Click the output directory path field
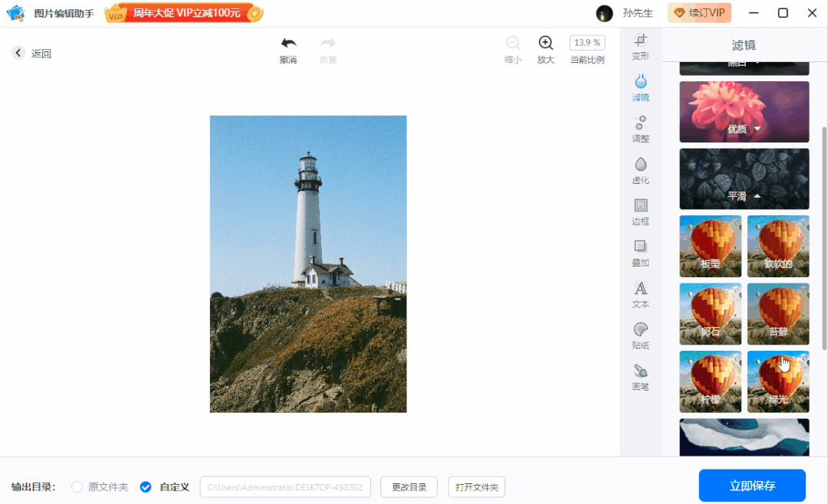 coord(285,487)
